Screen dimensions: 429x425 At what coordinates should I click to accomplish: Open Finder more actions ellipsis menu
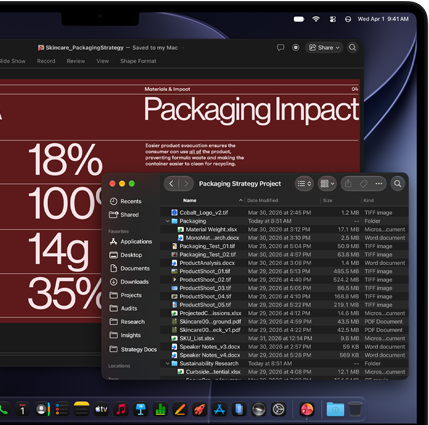coord(379,184)
